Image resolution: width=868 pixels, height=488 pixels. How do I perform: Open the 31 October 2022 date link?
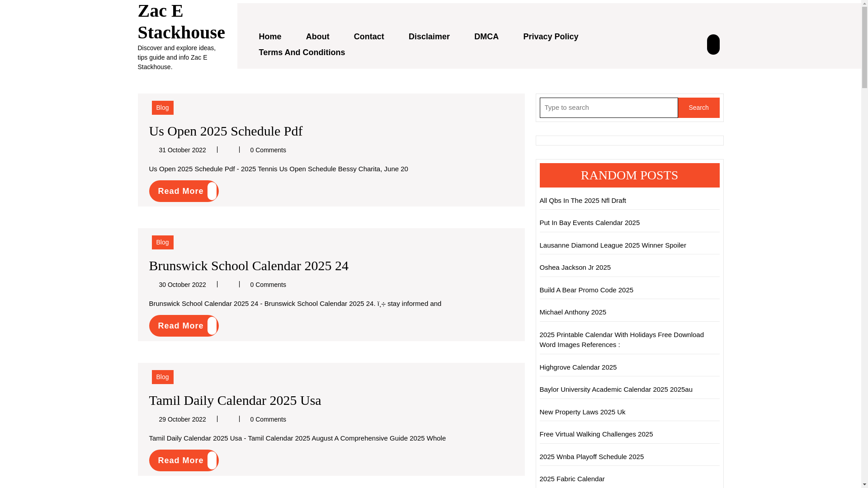coord(182,150)
